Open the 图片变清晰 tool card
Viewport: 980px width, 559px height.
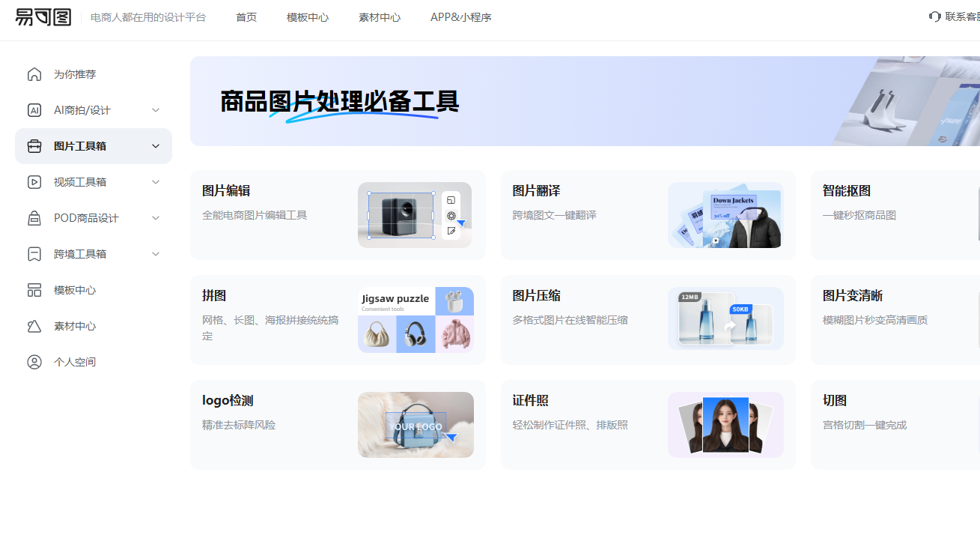[x=895, y=320]
